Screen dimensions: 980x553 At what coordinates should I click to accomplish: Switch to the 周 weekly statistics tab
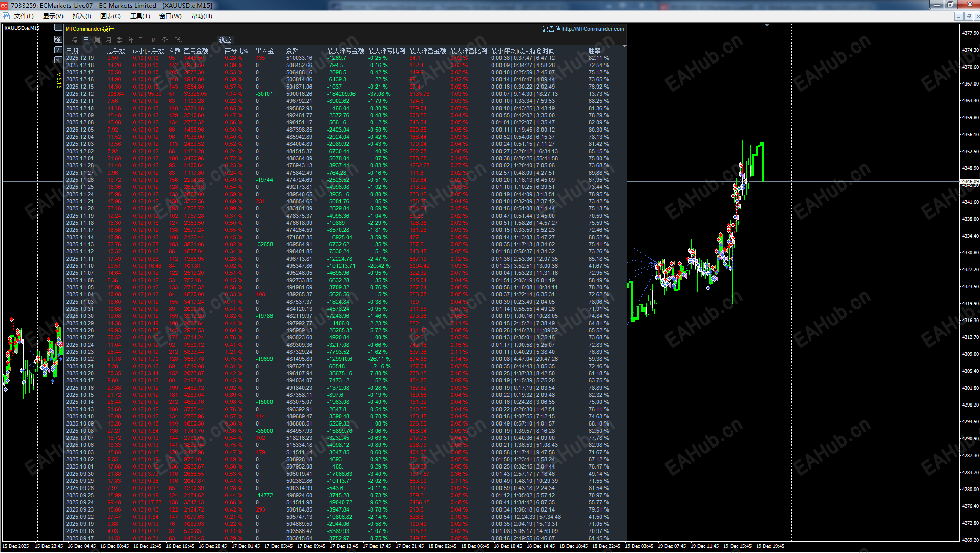tap(97, 39)
